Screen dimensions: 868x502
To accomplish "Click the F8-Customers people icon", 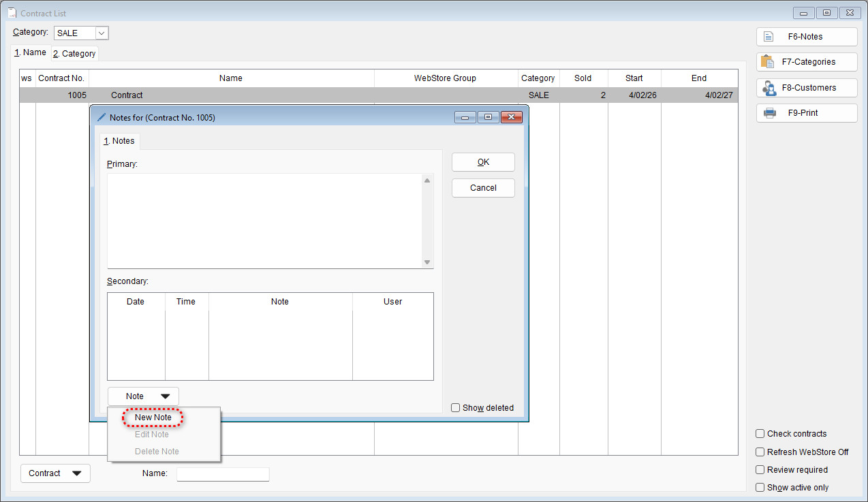I will [x=769, y=88].
